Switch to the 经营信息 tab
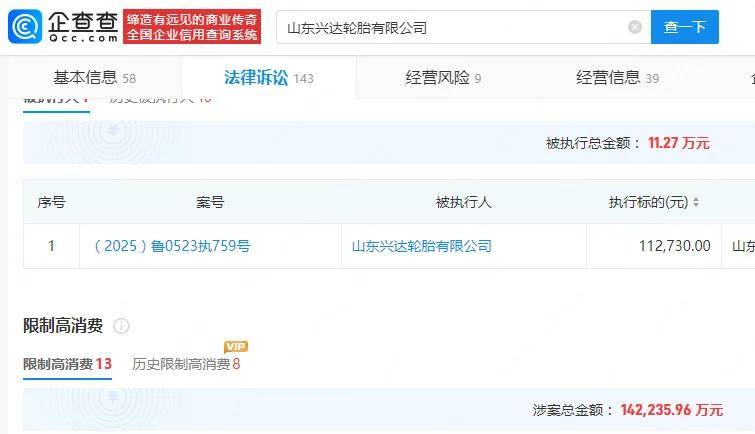 (617, 77)
